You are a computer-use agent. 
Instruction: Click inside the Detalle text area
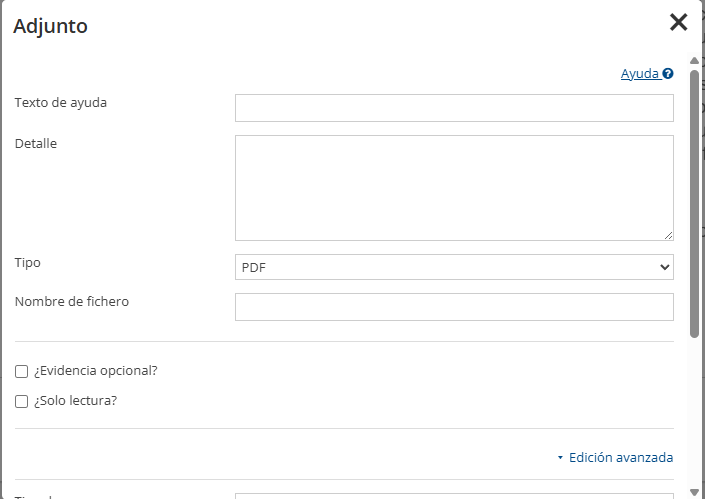(454, 188)
